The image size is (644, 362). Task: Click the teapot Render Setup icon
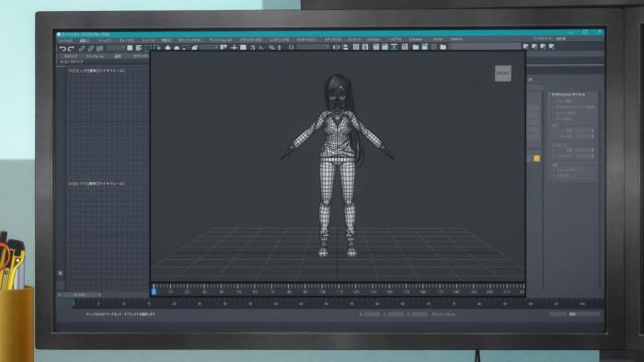coord(167,48)
